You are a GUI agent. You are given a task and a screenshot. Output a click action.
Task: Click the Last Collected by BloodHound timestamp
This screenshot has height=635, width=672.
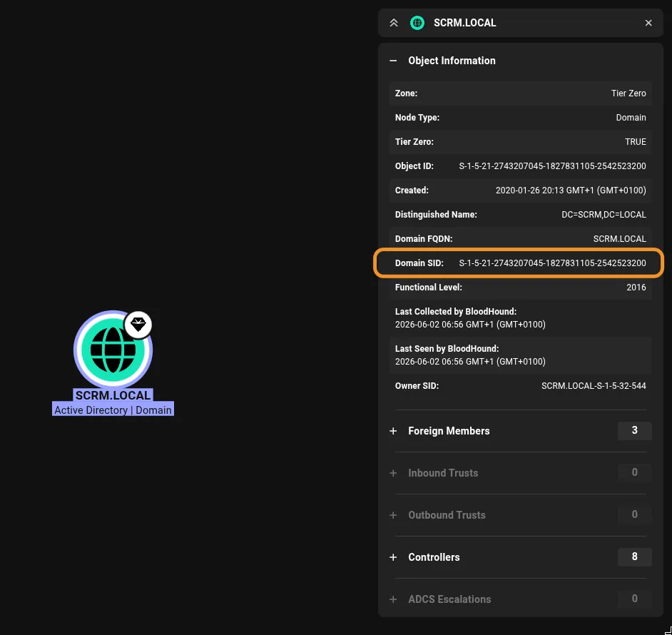click(470, 325)
